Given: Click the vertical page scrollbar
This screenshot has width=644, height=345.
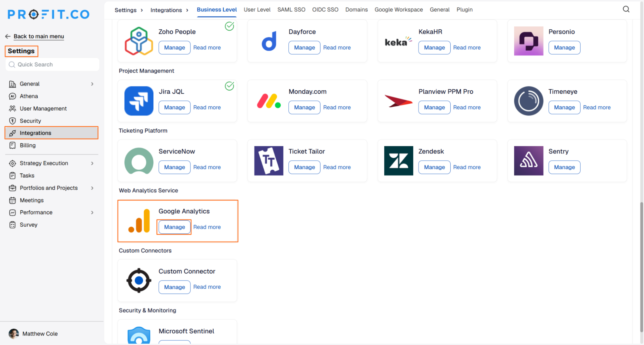Looking at the screenshot, I should point(641,267).
